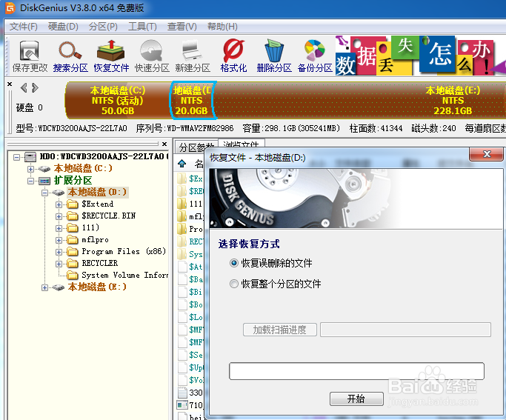This screenshot has height=420, width=506.
Task: Expand the $RECYCLE.BIN folder node
Action: click(x=59, y=216)
